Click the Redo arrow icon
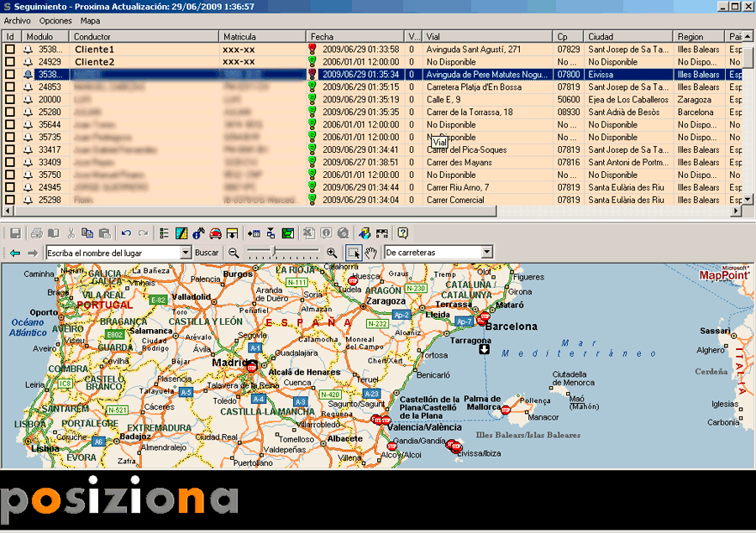This screenshot has height=533, width=756. (x=143, y=233)
